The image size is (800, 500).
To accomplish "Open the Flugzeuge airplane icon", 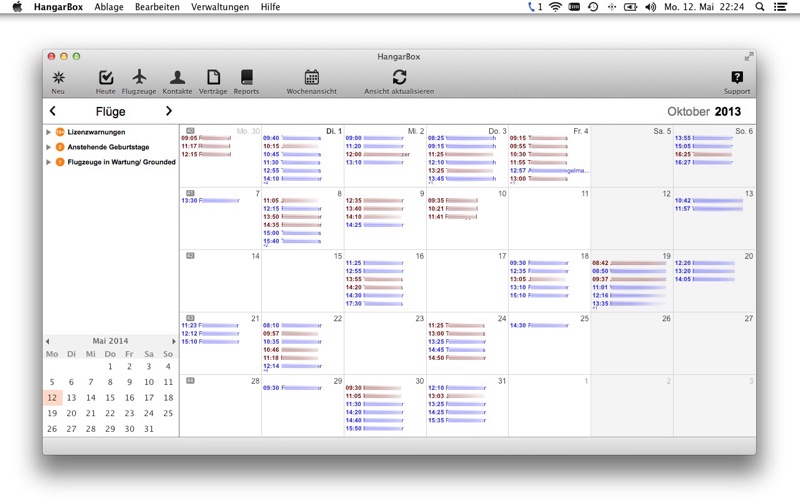I will (139, 77).
